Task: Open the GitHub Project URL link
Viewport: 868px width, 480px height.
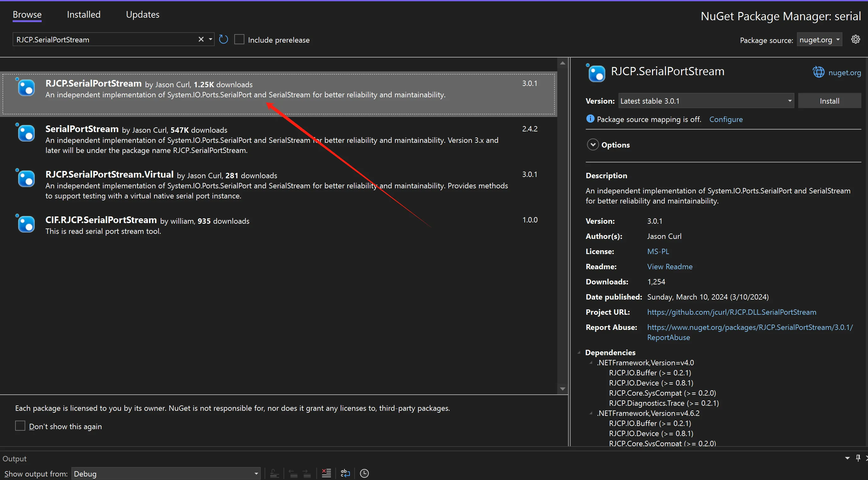Action: [x=732, y=312]
